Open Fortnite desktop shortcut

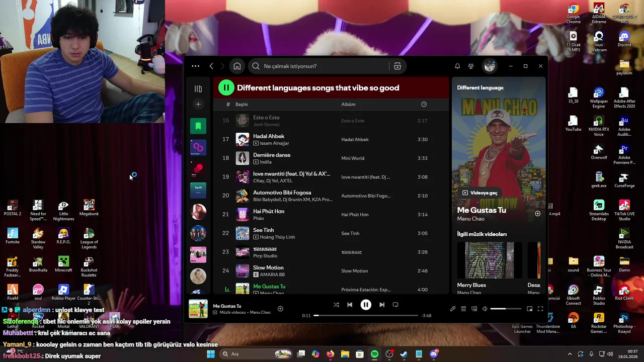[13, 236]
